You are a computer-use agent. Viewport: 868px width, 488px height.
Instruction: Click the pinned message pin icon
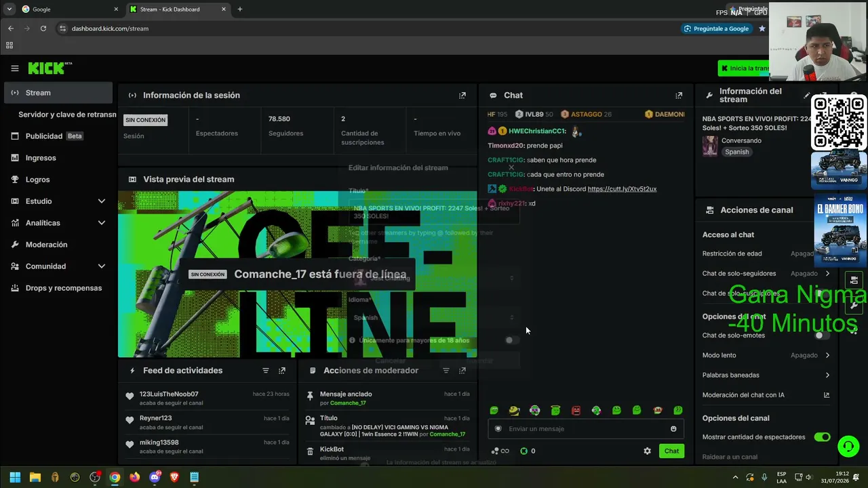coord(310,395)
